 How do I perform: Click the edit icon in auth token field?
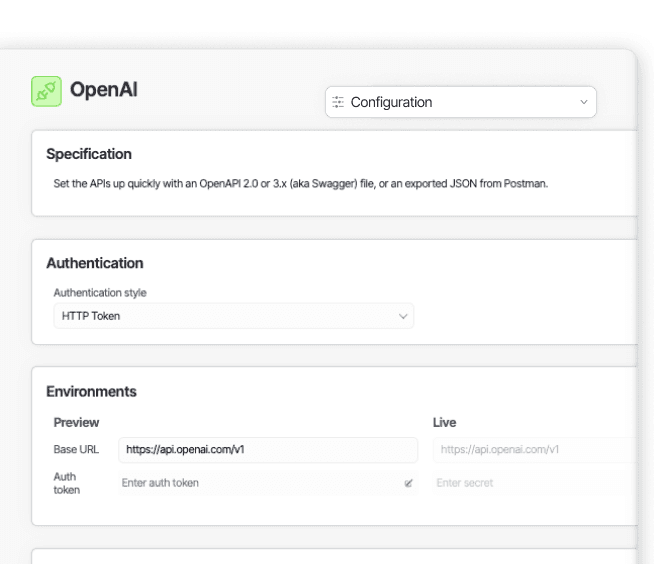point(408,483)
